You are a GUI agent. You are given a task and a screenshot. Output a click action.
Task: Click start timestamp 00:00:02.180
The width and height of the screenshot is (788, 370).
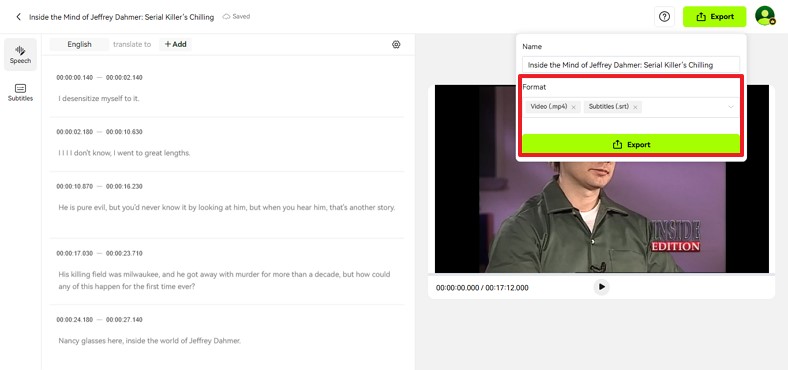(x=75, y=132)
